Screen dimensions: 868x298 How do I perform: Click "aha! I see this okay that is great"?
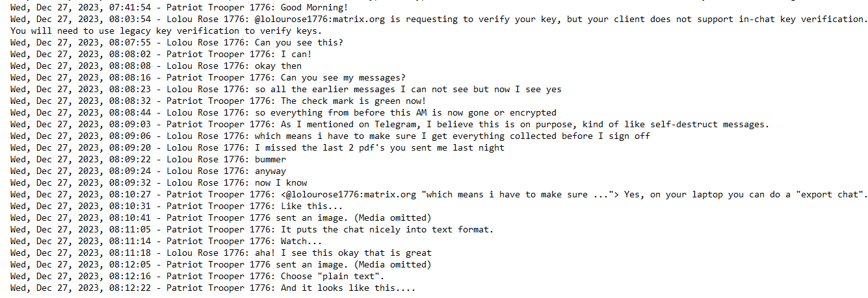pyautogui.click(x=343, y=253)
